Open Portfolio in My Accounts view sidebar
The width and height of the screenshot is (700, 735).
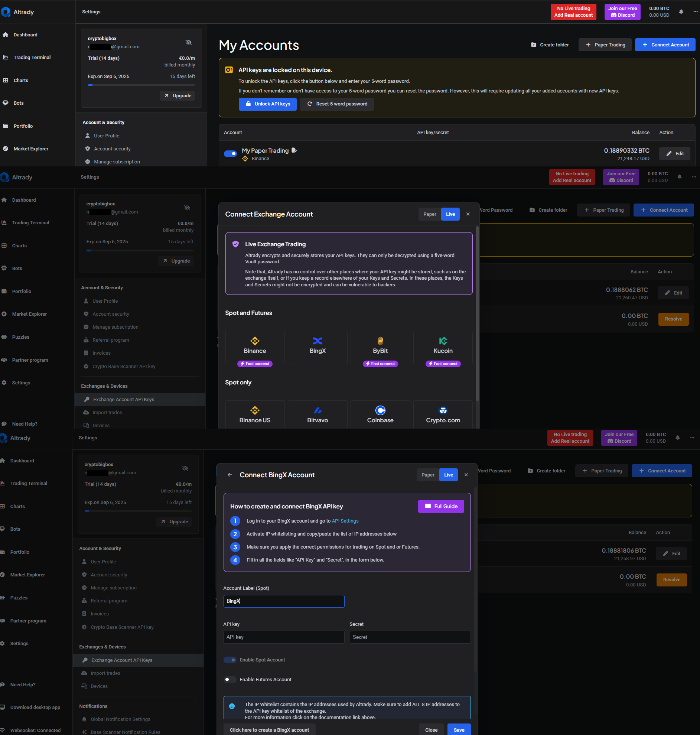23,126
